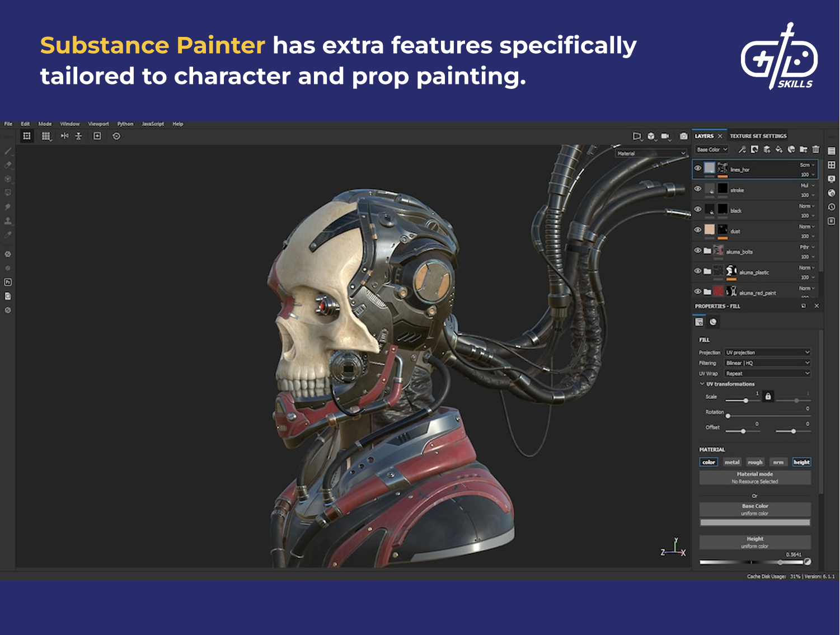Screen dimensions: 840x635
Task: Open the brush grid options toolbar icon
Action: pyautogui.click(x=46, y=136)
